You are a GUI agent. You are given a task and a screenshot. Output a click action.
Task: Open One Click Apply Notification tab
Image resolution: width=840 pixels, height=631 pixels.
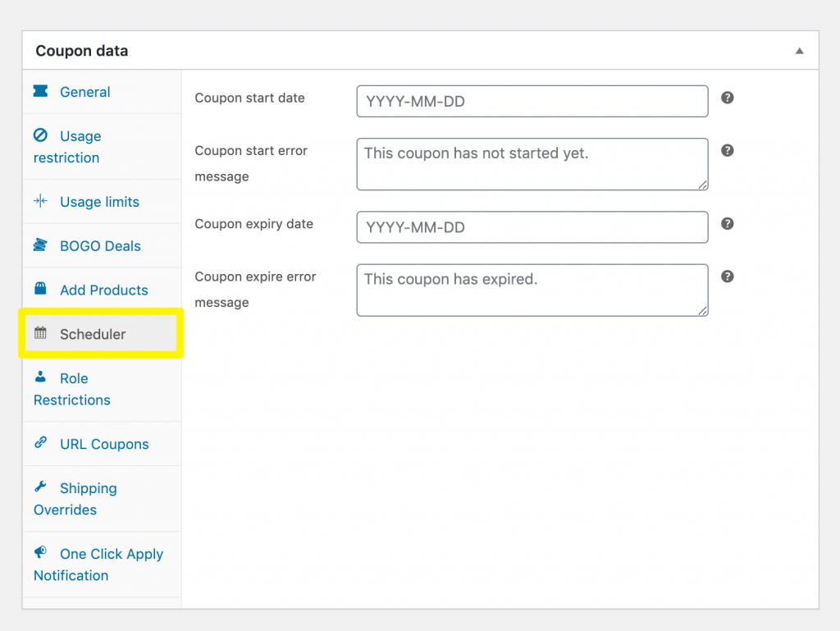click(x=102, y=565)
